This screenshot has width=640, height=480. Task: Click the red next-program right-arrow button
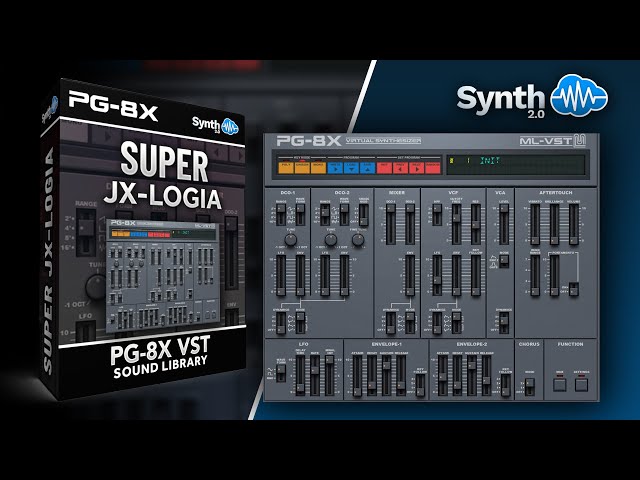(x=417, y=167)
